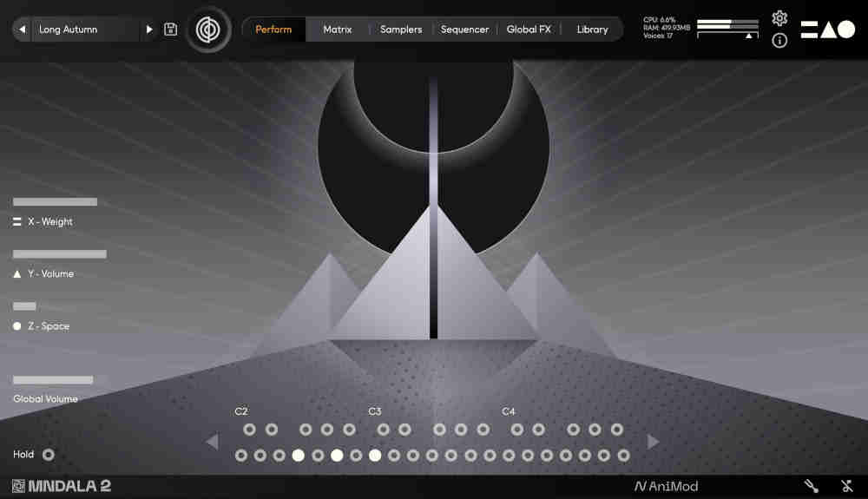
Task: Toggle the C2 key circle on keyboard
Action: (241, 455)
